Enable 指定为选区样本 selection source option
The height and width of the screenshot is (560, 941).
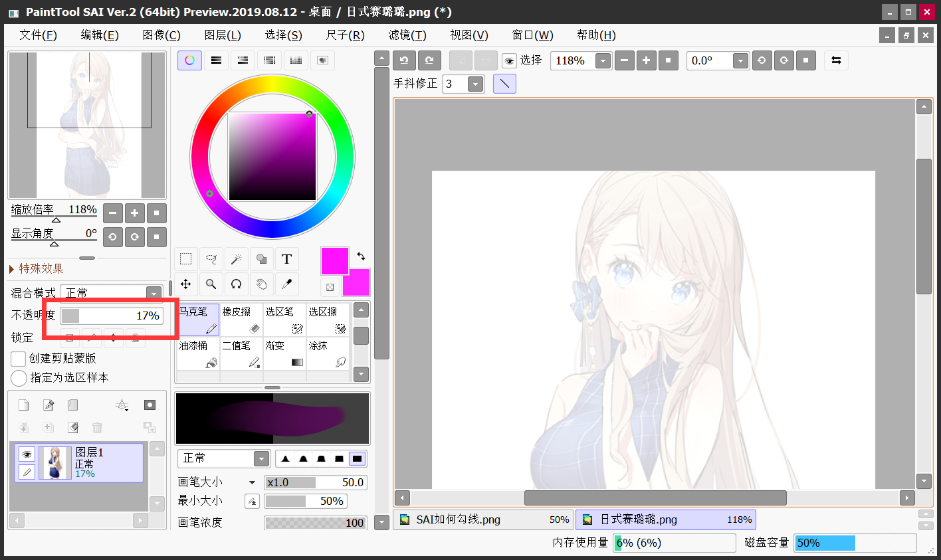19,378
